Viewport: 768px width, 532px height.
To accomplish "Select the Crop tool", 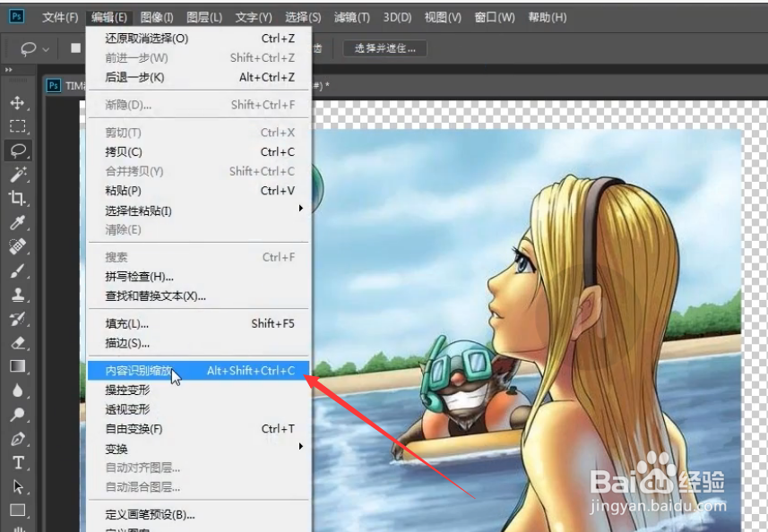I will 18,198.
